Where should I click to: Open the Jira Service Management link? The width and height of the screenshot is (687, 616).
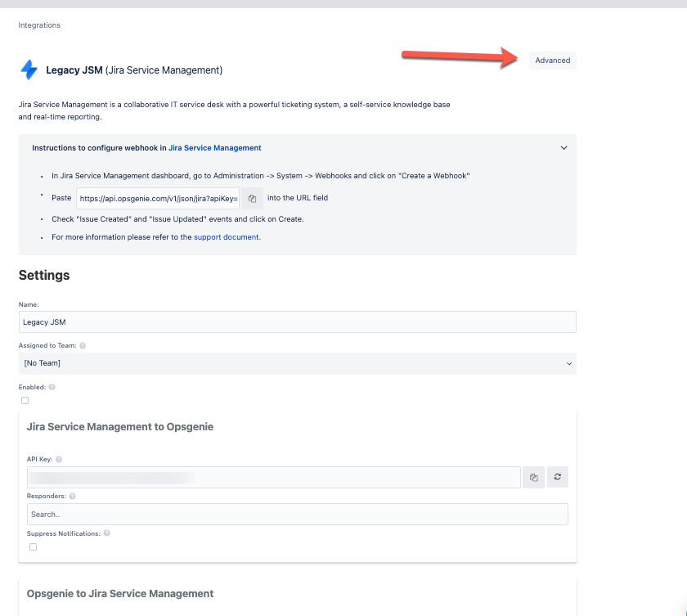[214, 148]
